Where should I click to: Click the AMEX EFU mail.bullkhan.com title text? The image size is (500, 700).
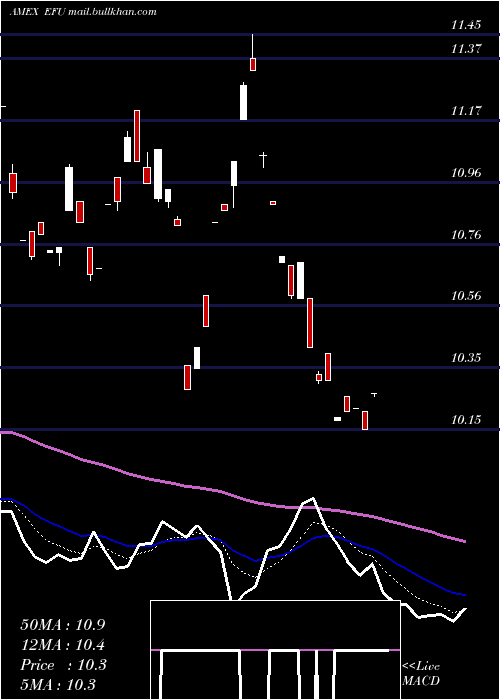coord(83,12)
